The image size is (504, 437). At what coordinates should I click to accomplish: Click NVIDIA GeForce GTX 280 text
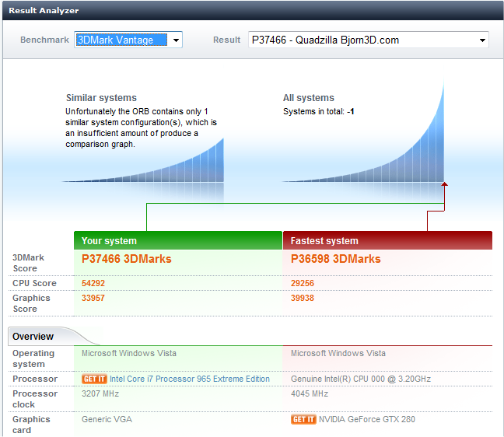coord(367,420)
